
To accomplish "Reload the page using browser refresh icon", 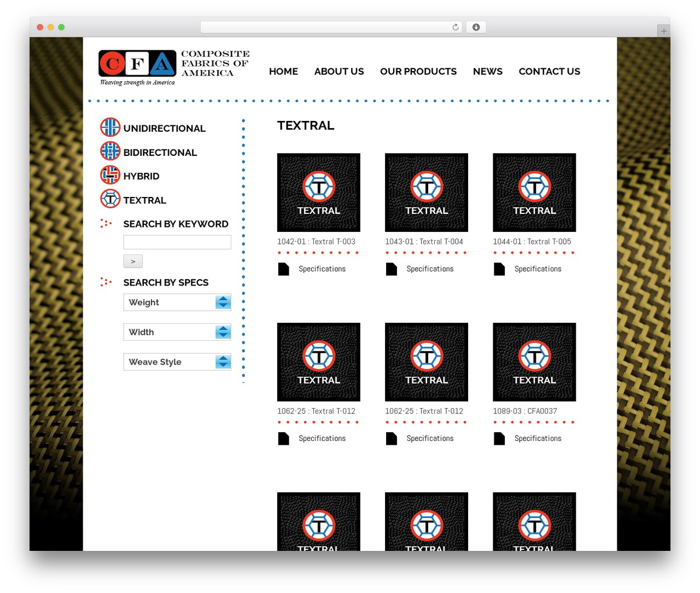I will (455, 27).
